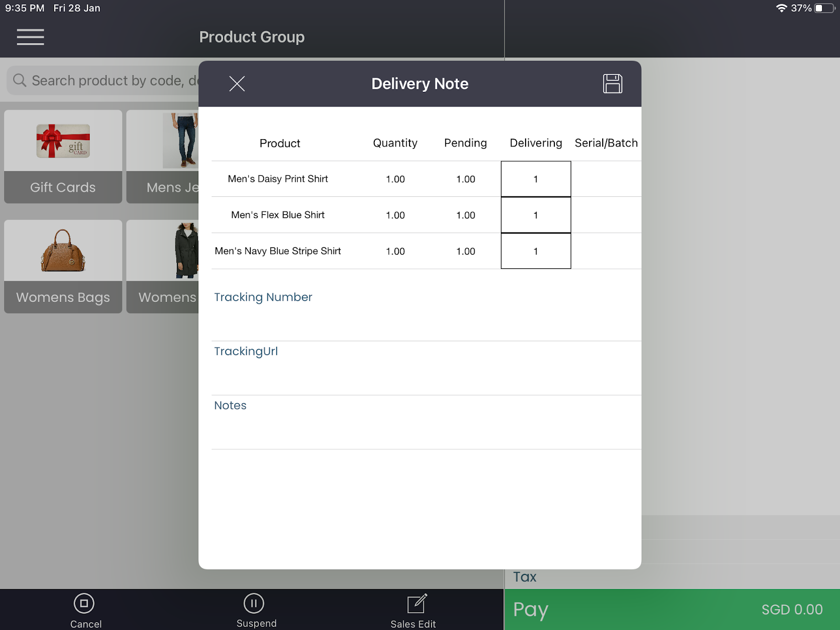
Task: Edit delivering quantity for Men's Navy Blue Stripe Shirt
Action: (x=535, y=251)
